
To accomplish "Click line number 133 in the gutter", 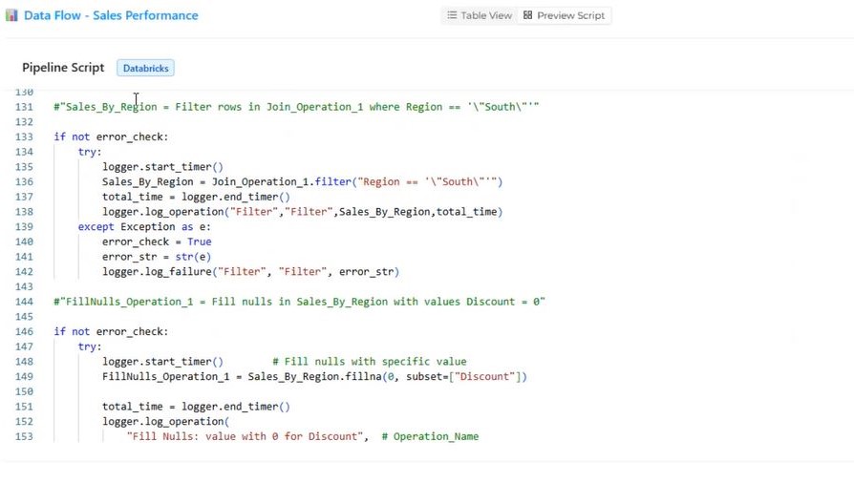I will (24, 136).
